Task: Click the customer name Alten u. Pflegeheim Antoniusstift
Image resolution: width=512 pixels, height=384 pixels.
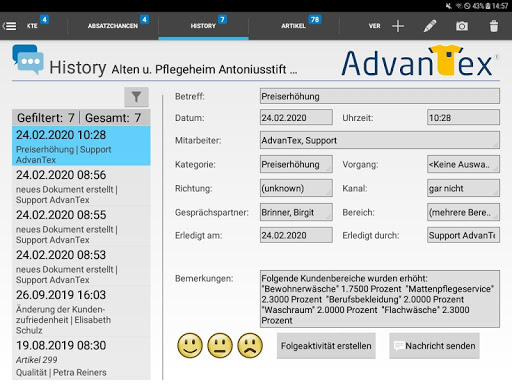Action: 204,69
